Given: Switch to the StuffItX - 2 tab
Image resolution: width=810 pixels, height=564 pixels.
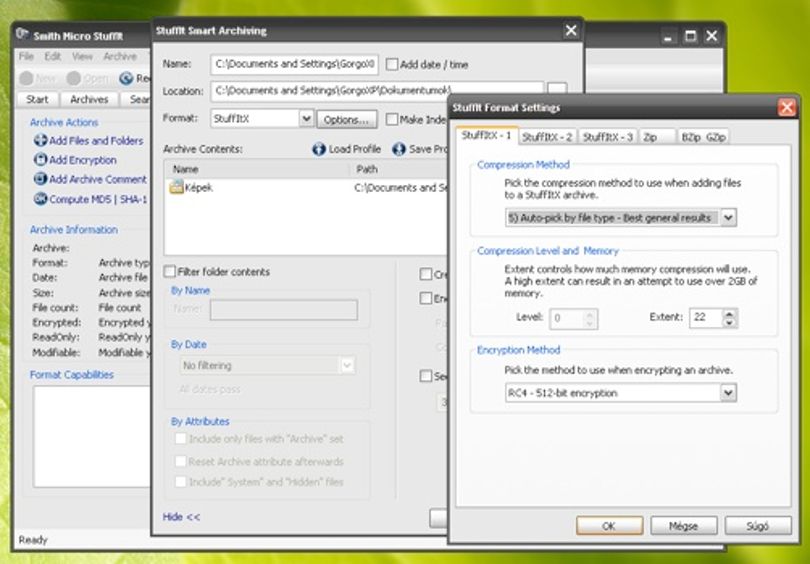Looking at the screenshot, I should pyautogui.click(x=547, y=137).
